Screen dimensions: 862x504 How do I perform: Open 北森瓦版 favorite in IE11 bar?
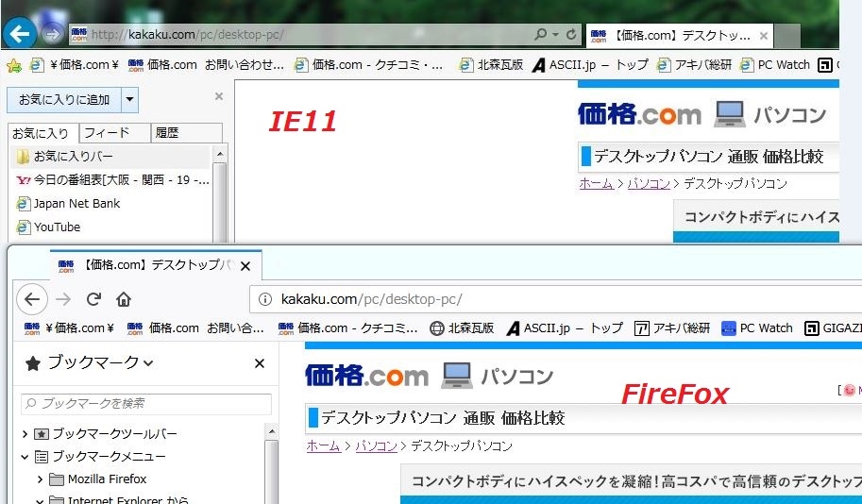tap(491, 65)
